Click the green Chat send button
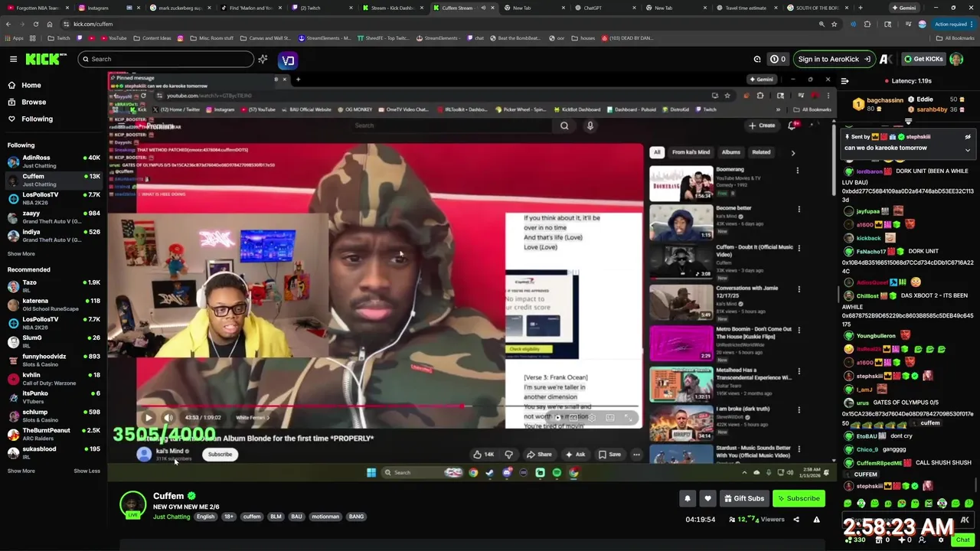The width and height of the screenshot is (980, 551). [x=963, y=540]
